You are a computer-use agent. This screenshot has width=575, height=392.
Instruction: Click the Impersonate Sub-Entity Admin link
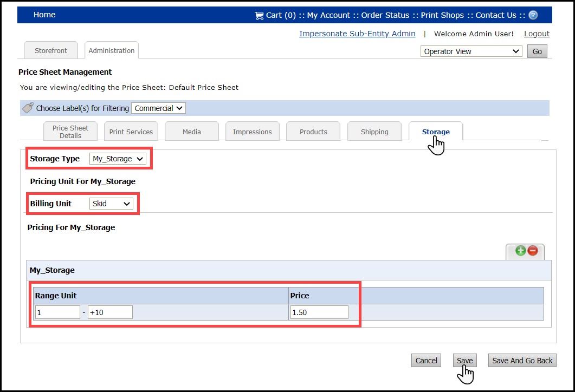pos(357,34)
